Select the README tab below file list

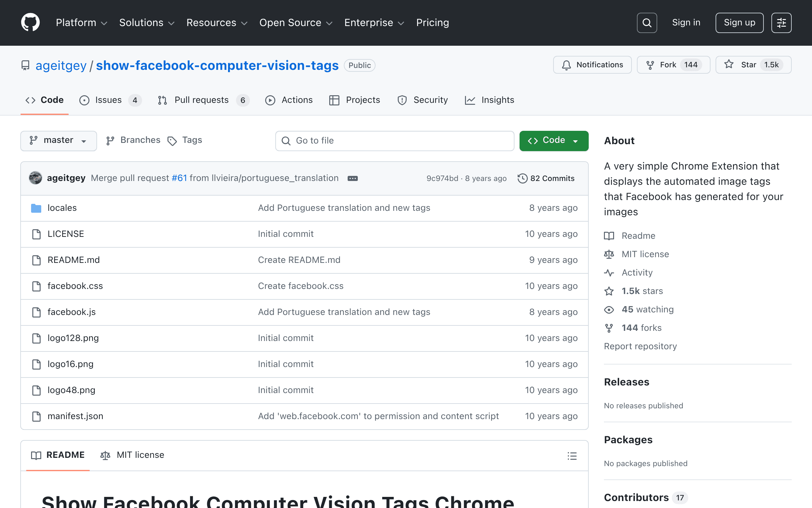click(x=58, y=455)
